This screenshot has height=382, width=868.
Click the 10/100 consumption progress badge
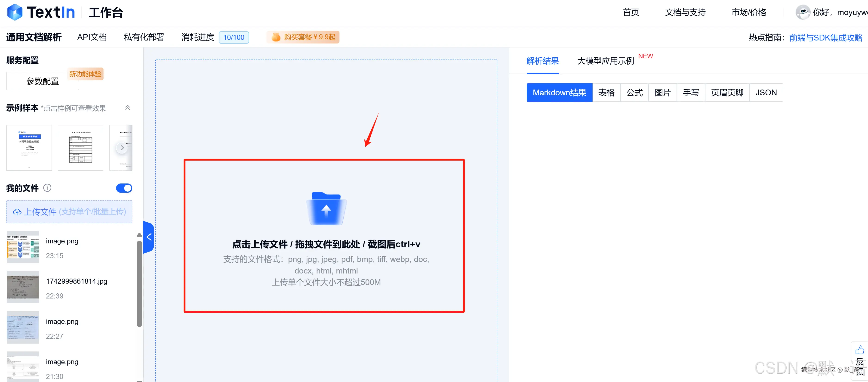(x=234, y=37)
